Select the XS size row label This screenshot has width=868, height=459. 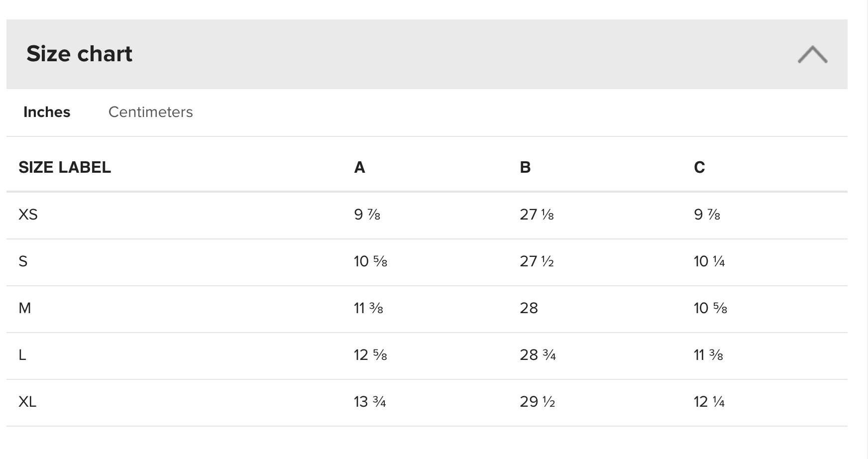pos(28,215)
